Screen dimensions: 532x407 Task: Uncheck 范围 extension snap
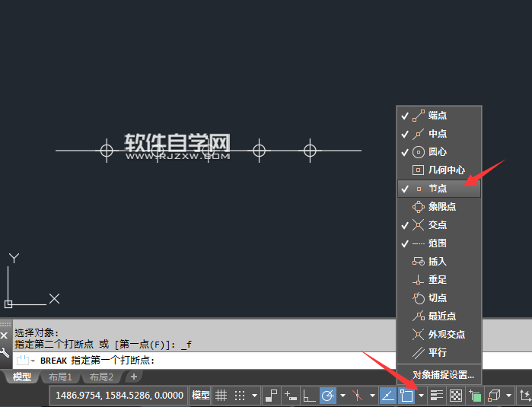pos(439,243)
